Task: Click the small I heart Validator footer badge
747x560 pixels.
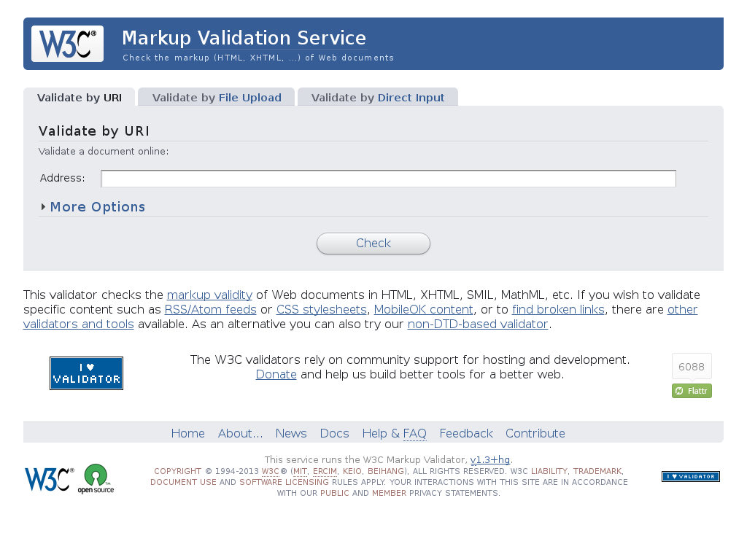Action: [x=691, y=476]
